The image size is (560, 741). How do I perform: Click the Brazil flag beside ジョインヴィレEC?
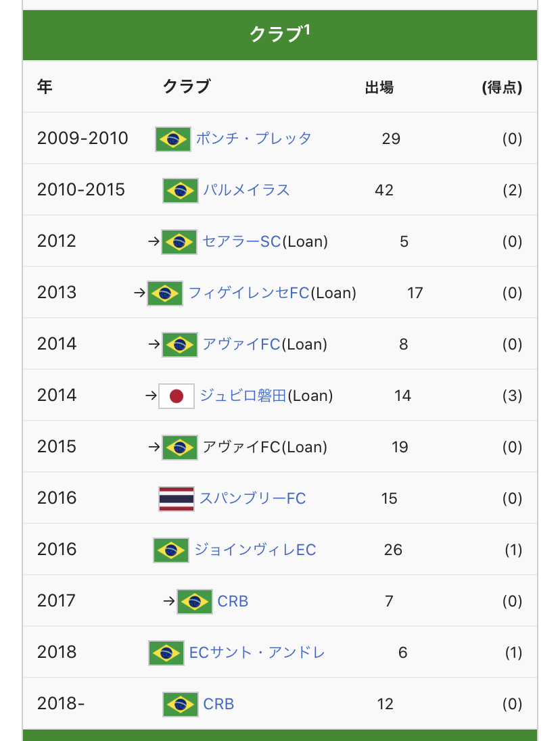click(x=171, y=550)
